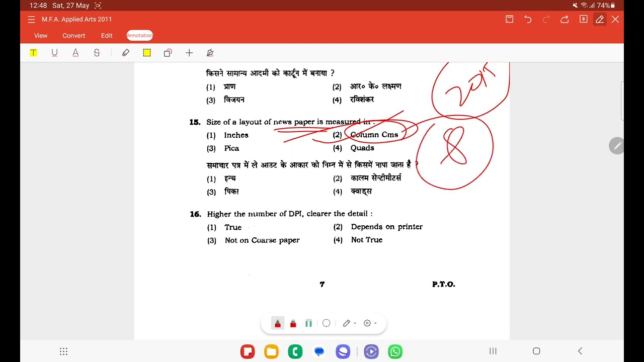Tap the back navigation arrow

[x=580, y=351]
